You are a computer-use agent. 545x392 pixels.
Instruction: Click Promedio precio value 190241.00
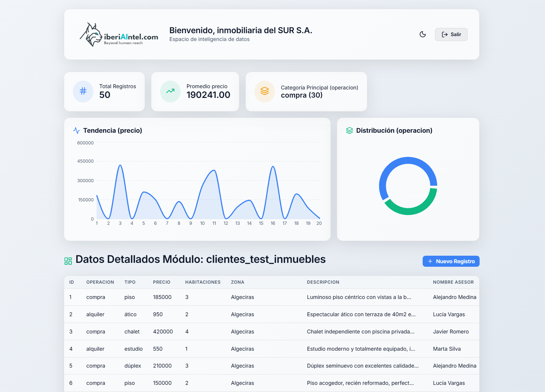(208, 95)
